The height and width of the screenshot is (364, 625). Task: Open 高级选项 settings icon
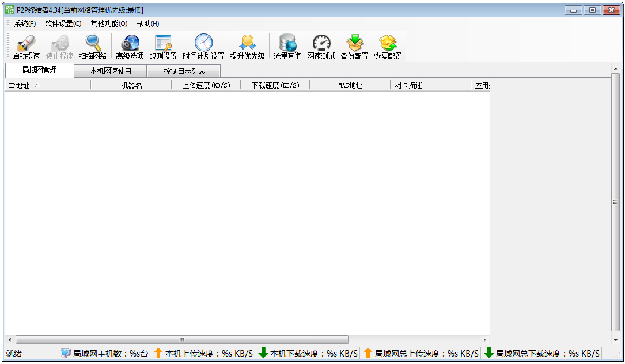(130, 43)
